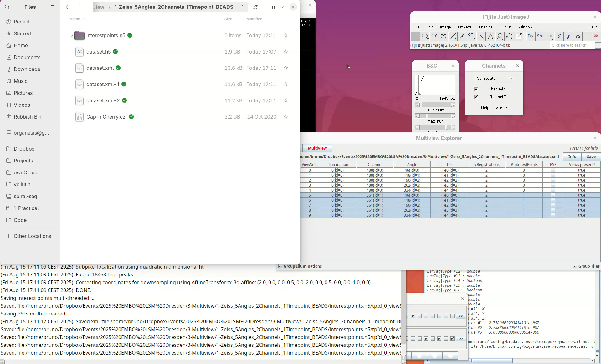The height and width of the screenshot is (364, 601).
Task: Select the Wand tracing tool
Action: [481, 36]
